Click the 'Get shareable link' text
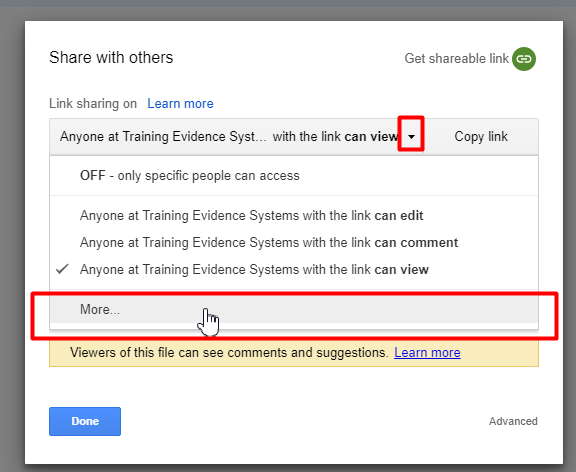This screenshot has width=576, height=472. (457, 59)
